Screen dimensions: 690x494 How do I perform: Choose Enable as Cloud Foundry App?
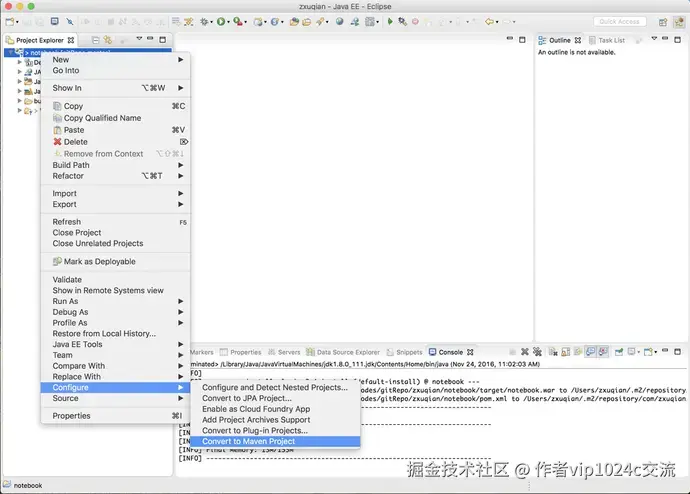(275, 409)
